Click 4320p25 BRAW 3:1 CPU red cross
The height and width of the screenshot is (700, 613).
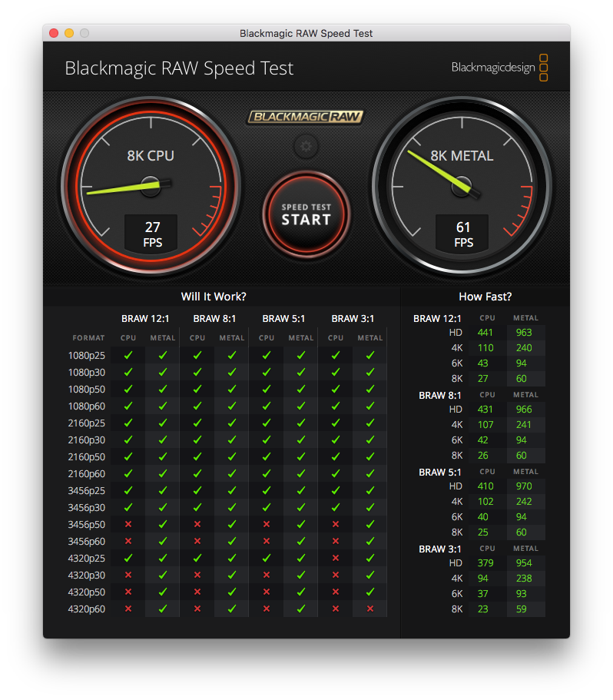click(x=336, y=558)
